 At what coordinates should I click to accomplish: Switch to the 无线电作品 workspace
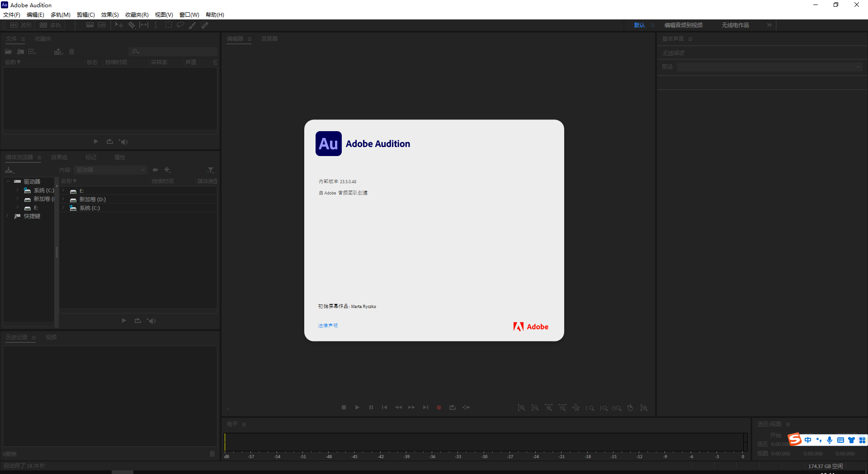tap(735, 25)
